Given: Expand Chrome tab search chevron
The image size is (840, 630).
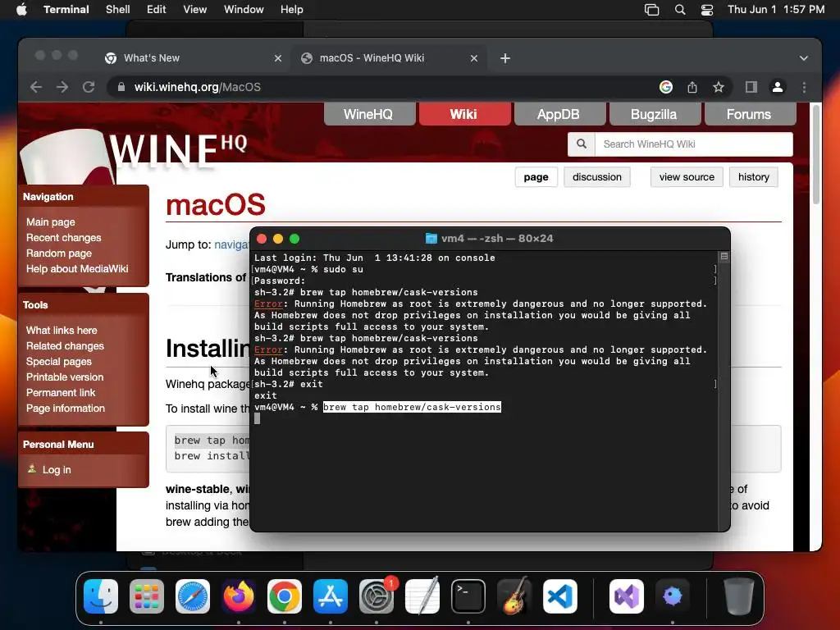Looking at the screenshot, I should click(804, 58).
